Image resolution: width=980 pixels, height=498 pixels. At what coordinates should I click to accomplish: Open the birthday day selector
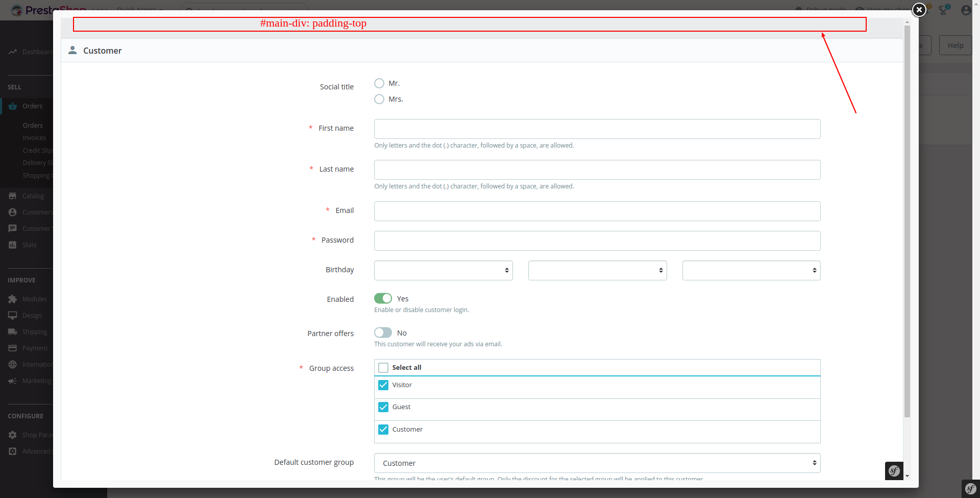point(443,270)
